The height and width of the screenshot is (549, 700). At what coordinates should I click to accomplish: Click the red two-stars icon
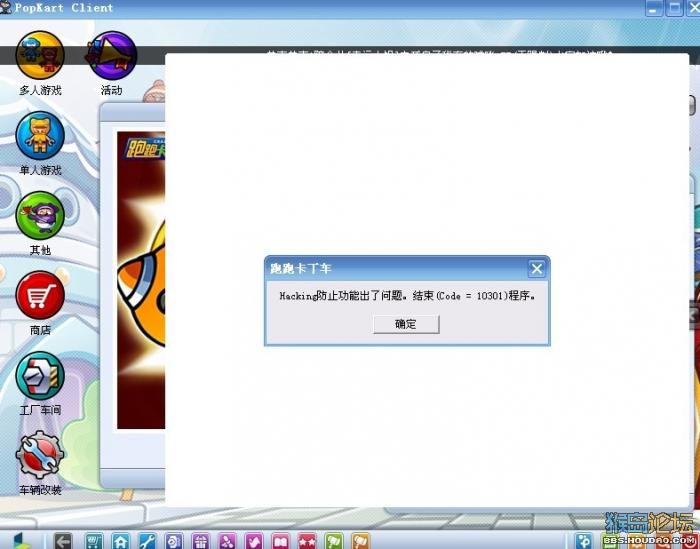[x=307, y=541]
